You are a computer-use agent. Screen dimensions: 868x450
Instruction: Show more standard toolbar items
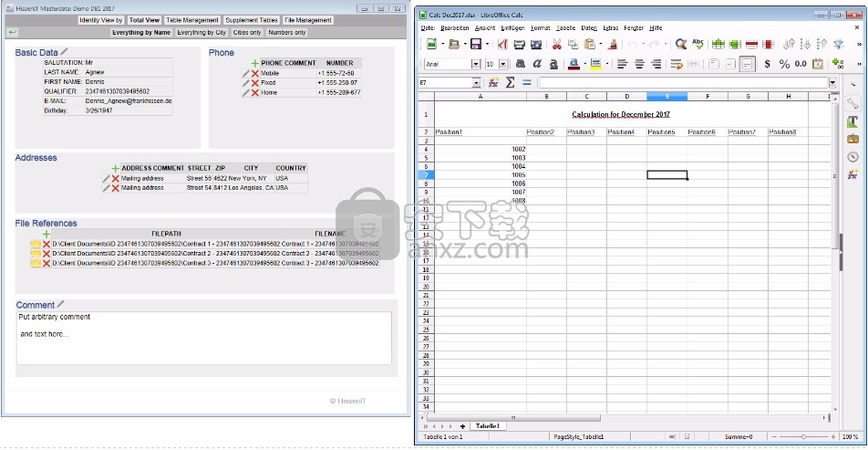[x=859, y=45]
